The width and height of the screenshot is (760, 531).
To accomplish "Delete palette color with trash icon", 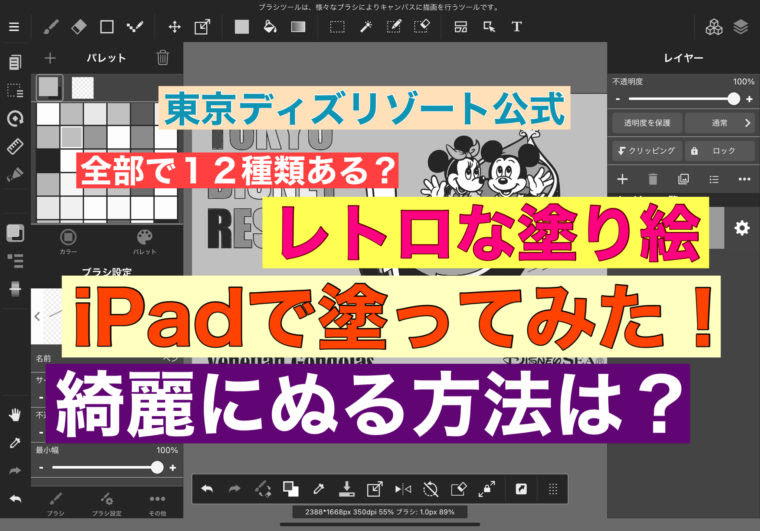I will tap(163, 58).
